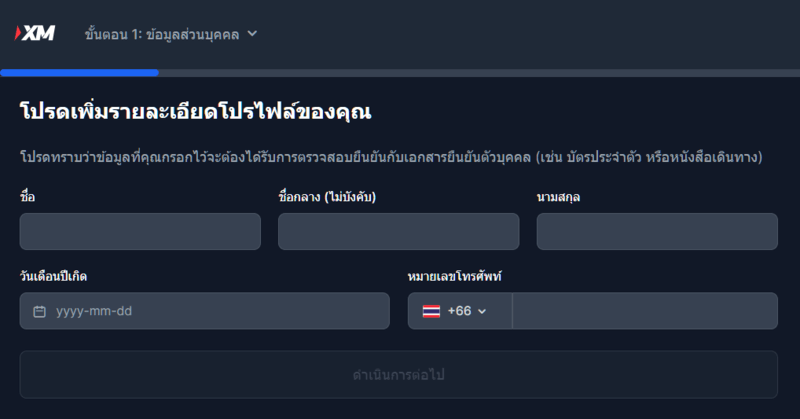Open the calendar icon date picker
800x419 pixels.
40,311
